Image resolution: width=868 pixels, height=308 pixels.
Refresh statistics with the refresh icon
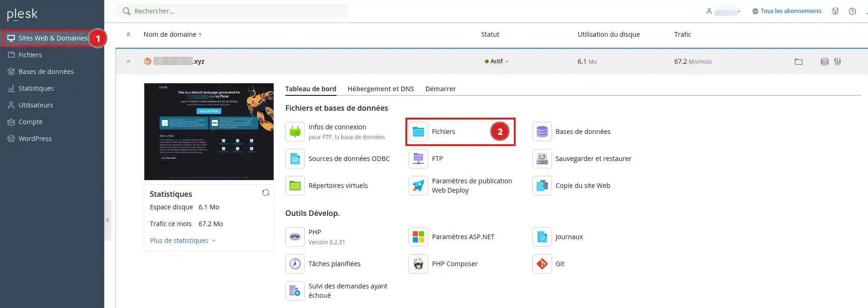266,193
